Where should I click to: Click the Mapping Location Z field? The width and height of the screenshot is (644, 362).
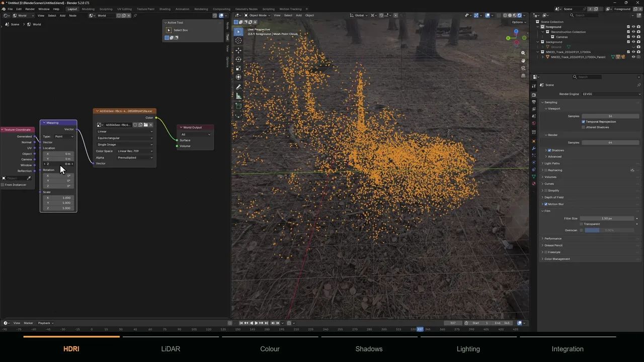tap(59, 164)
